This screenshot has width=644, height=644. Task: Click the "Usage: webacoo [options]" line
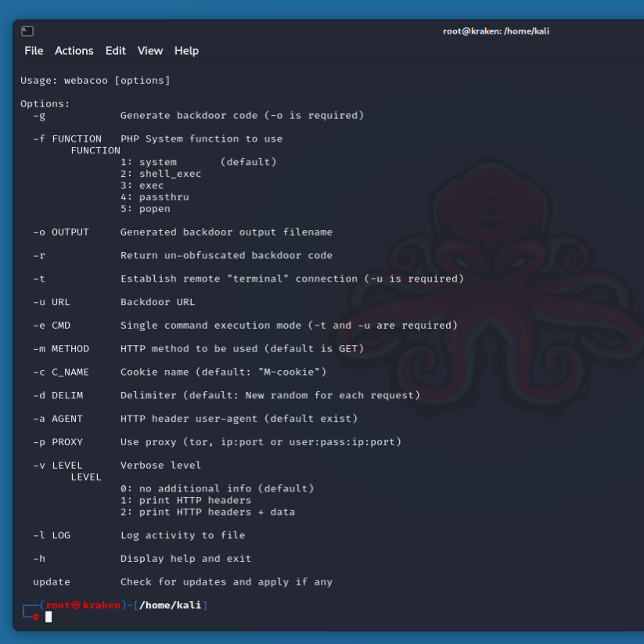(95, 81)
